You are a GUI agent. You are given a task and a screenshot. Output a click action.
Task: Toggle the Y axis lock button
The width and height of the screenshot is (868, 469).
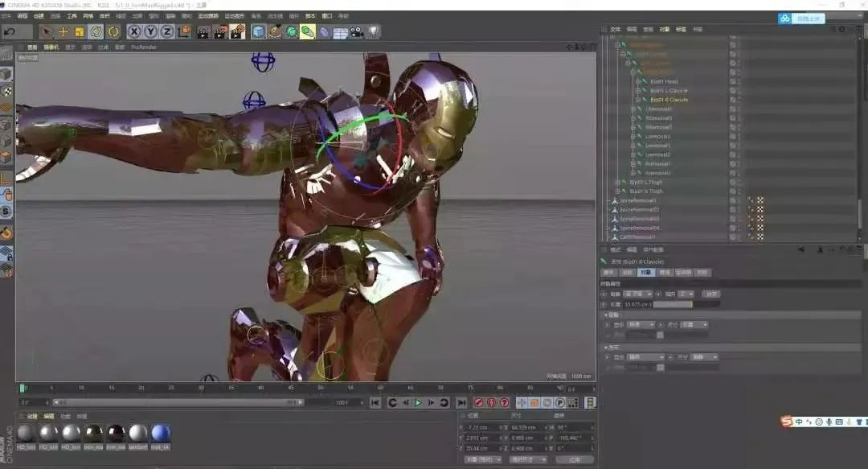[x=151, y=31]
